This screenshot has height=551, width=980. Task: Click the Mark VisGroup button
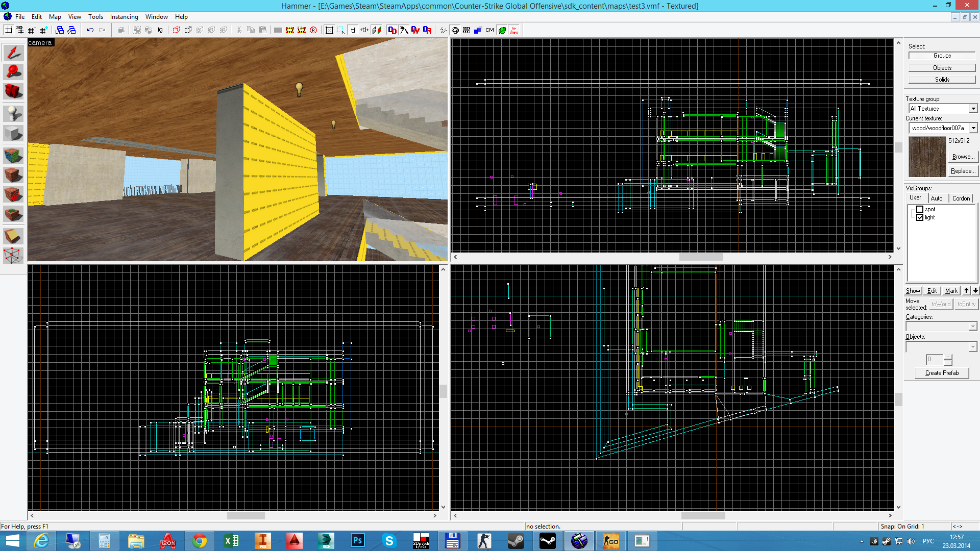(x=951, y=291)
